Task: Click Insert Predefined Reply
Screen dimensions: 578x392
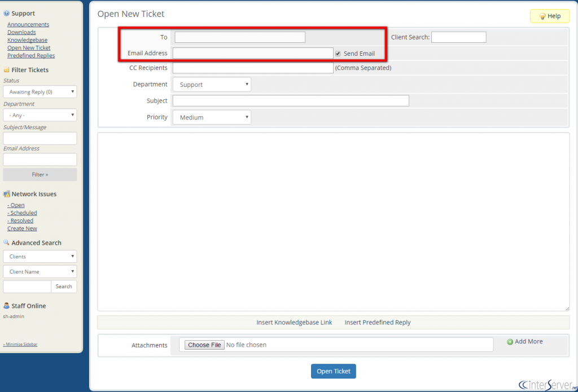Action: click(x=378, y=323)
